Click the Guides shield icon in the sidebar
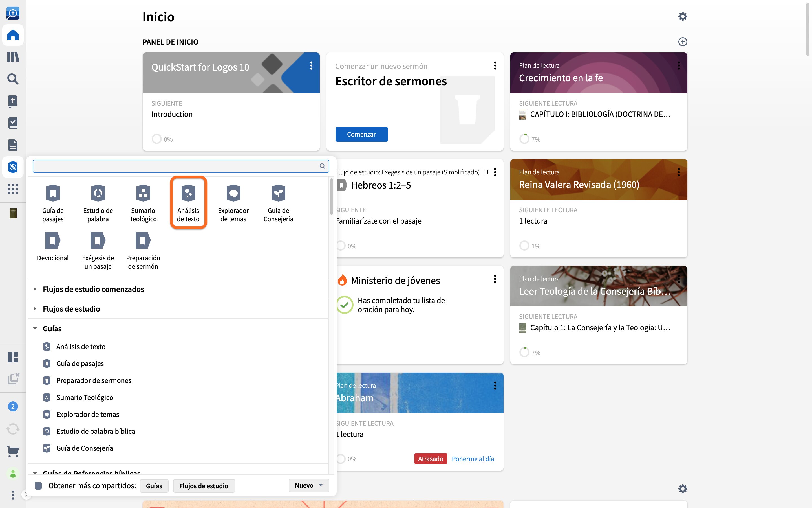The height and width of the screenshot is (508, 812). pos(13,167)
